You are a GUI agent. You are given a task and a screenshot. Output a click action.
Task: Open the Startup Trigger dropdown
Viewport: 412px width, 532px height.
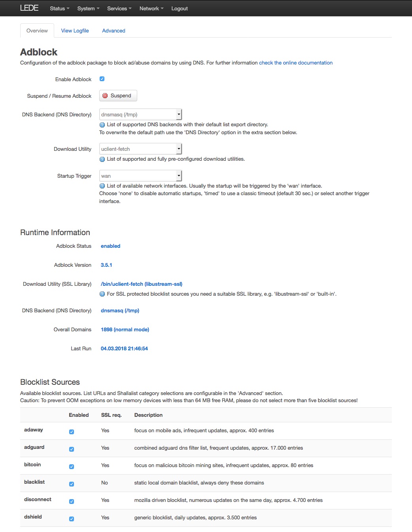(x=140, y=176)
